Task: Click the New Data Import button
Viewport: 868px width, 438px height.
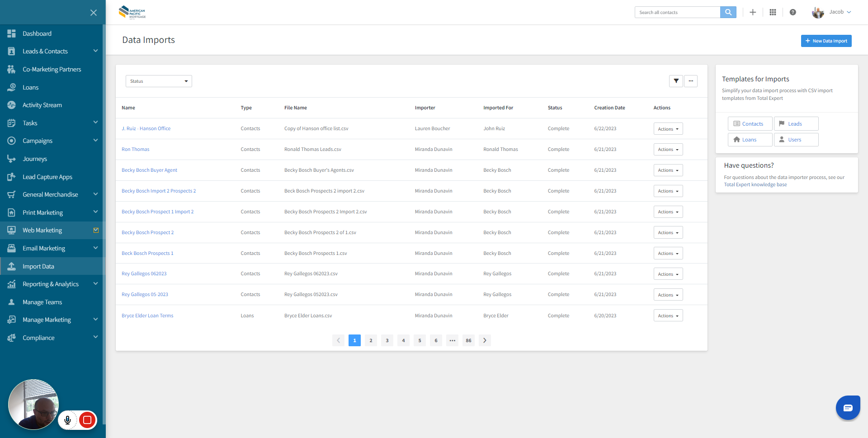Action: [826, 41]
